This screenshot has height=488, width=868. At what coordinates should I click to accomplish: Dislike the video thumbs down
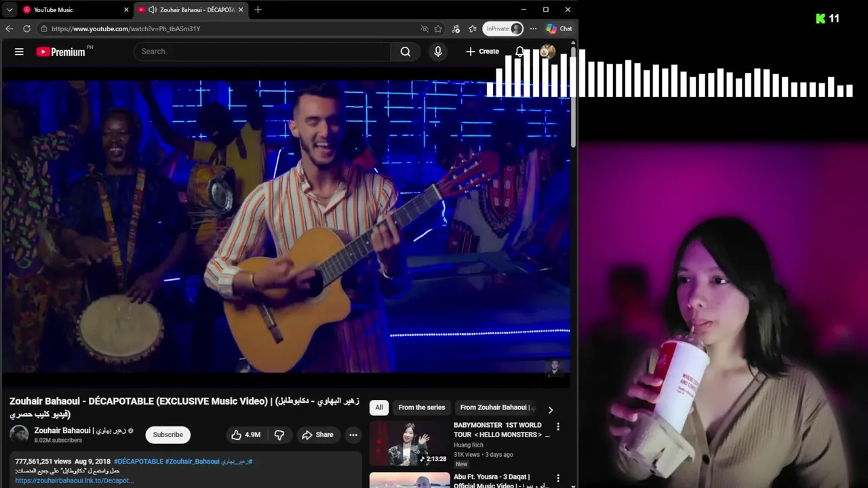click(x=279, y=434)
